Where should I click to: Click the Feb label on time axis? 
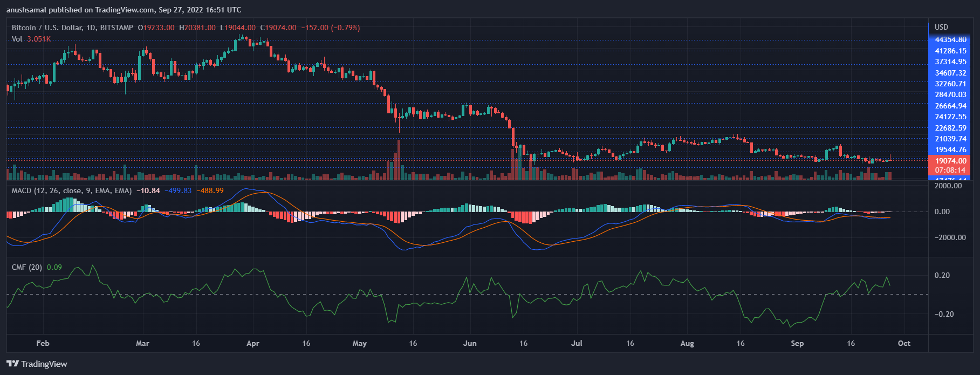tap(43, 343)
